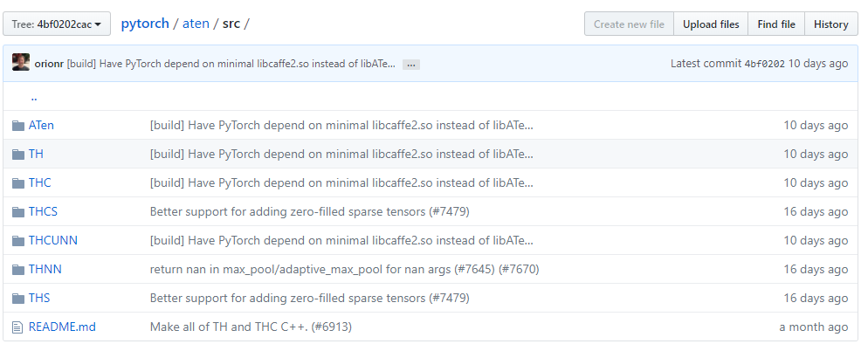Click the THNN folder icon

coord(18,269)
